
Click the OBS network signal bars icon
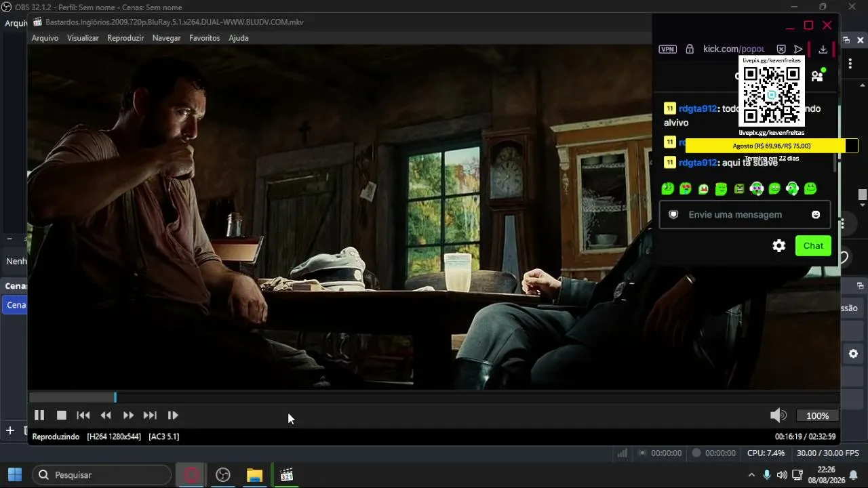622,453
